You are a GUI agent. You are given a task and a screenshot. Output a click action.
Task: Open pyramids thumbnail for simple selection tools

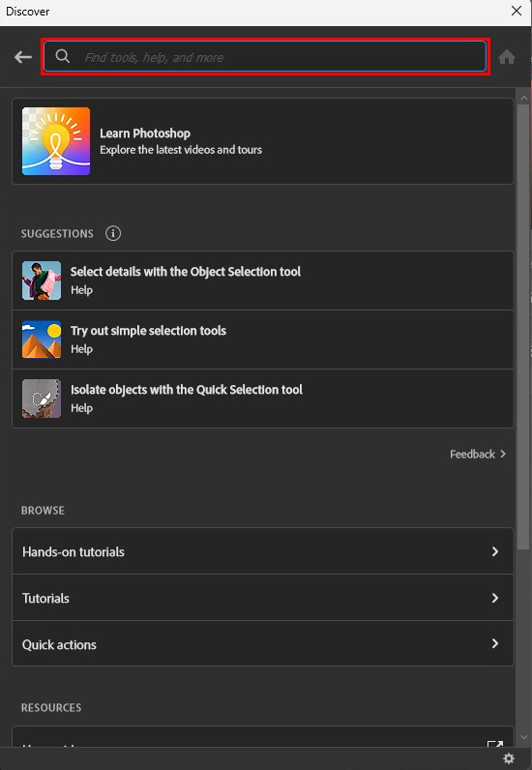[42, 340]
